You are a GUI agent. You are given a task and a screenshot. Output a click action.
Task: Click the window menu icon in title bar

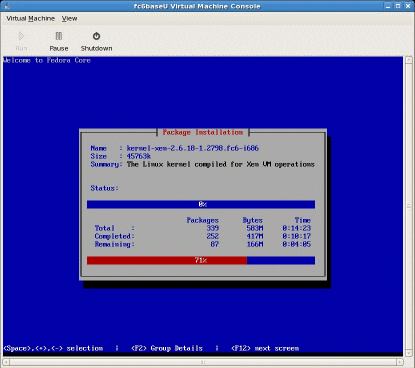[7, 6]
